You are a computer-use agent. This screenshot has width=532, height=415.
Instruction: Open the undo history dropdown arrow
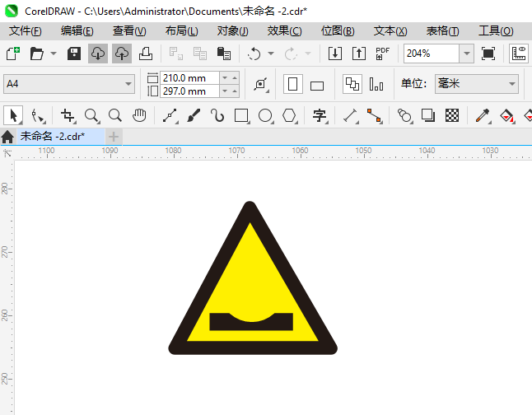pos(271,54)
